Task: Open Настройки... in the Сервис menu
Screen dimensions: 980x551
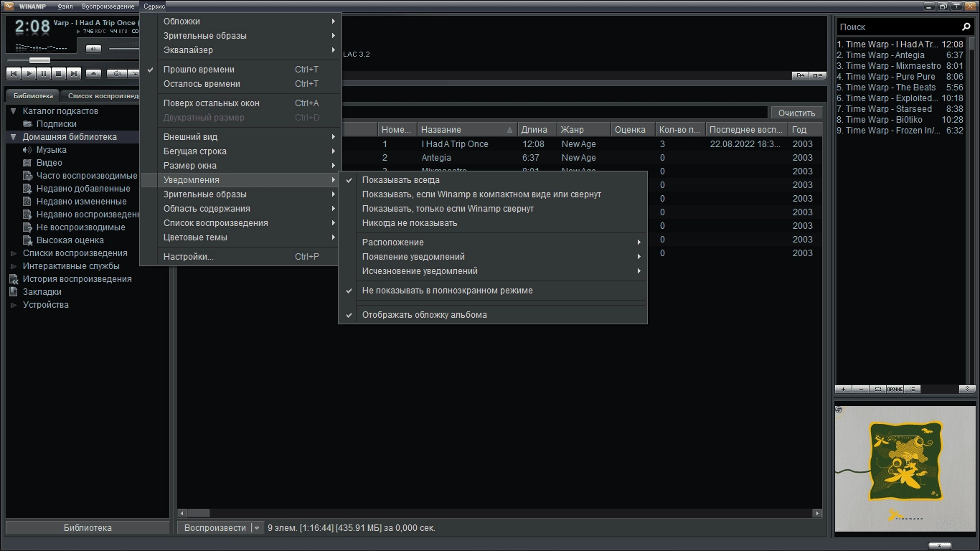Action: (240, 257)
